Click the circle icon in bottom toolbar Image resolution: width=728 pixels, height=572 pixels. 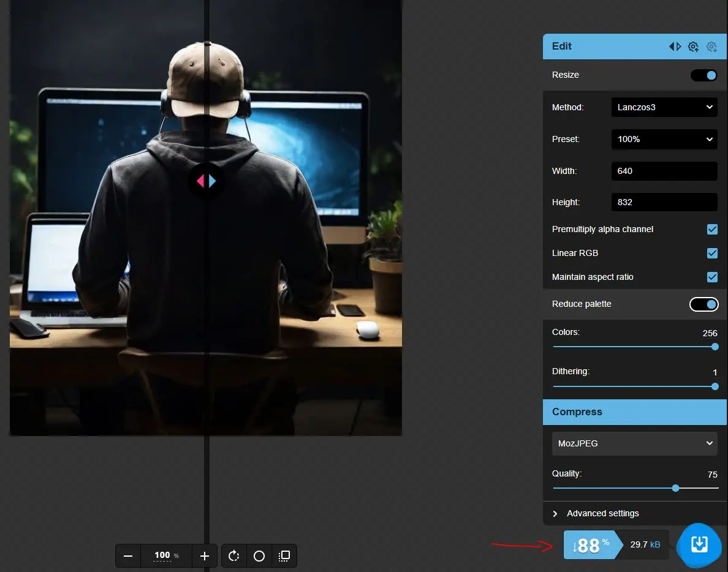point(259,556)
